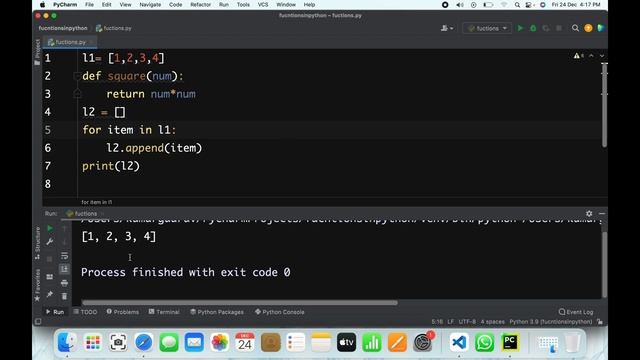Open the Run menu in menu bar

click(x=224, y=4)
